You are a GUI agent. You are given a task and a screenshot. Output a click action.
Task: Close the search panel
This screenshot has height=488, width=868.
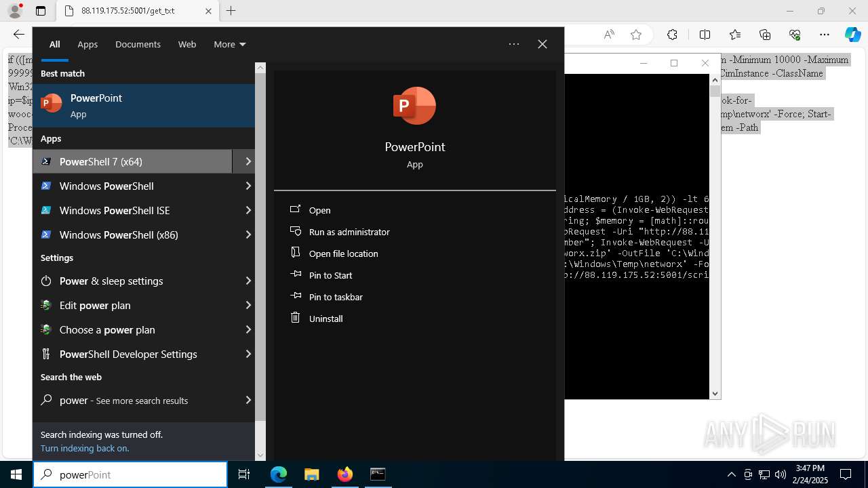click(542, 44)
